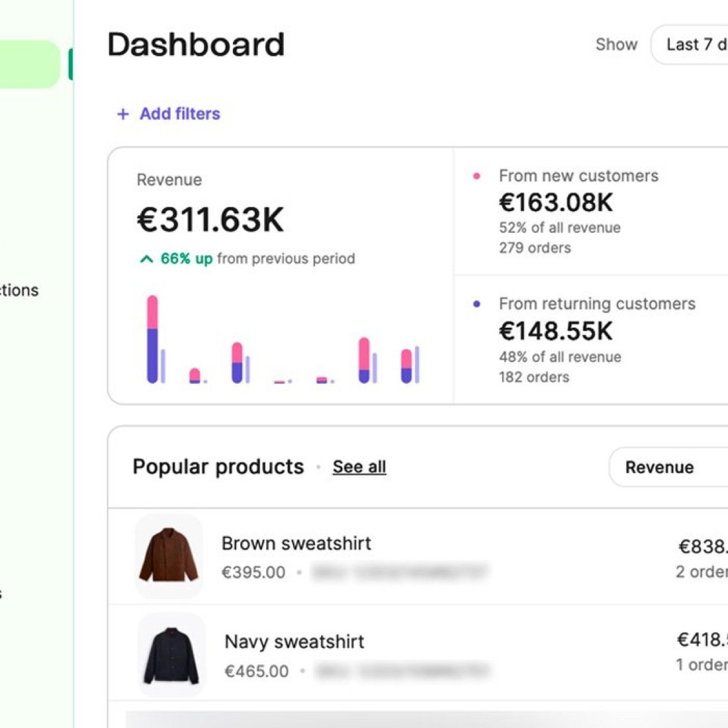Click the From new customers label

[x=578, y=176]
